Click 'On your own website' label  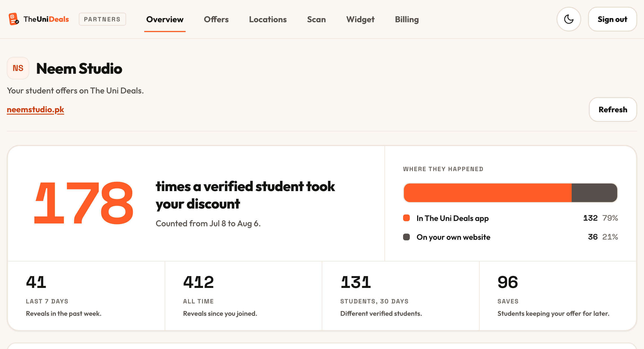pos(453,237)
